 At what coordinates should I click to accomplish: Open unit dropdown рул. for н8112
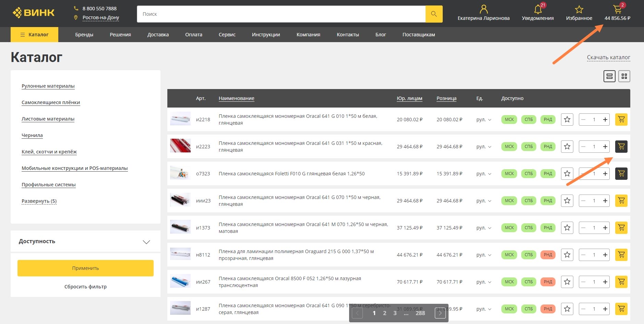pos(484,255)
